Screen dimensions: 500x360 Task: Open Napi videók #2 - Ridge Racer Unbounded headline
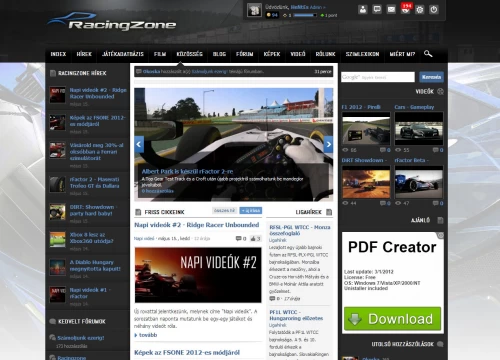(x=197, y=225)
